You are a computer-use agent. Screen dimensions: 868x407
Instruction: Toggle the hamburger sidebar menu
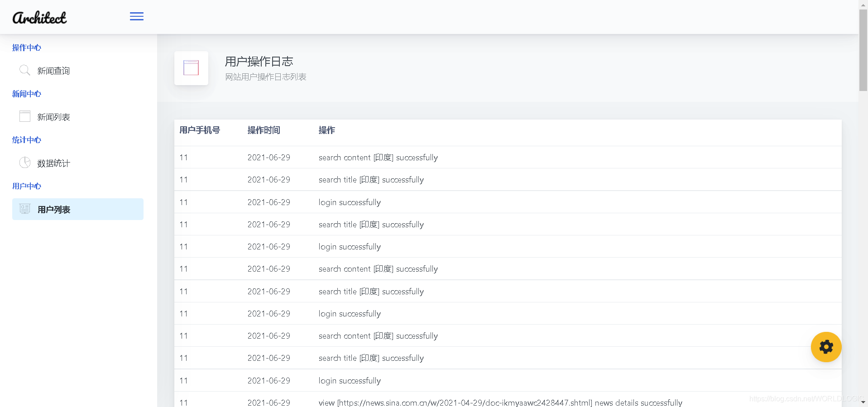(x=137, y=17)
